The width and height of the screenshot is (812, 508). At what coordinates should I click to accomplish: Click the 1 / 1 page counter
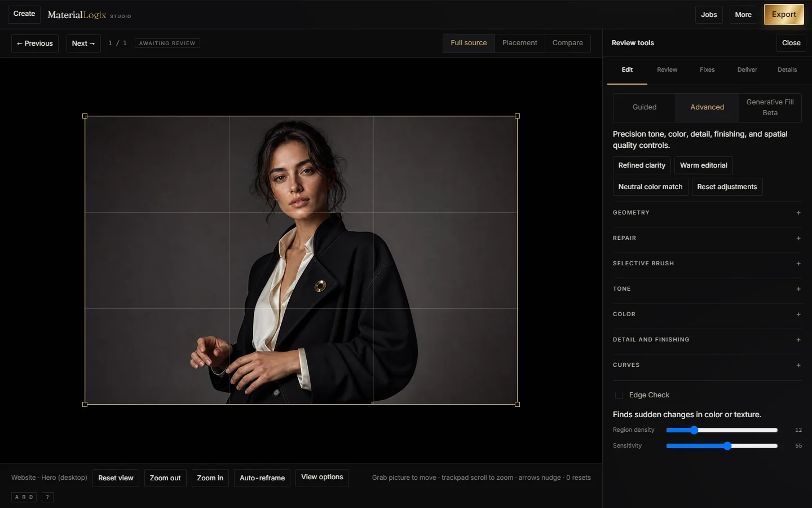point(117,43)
